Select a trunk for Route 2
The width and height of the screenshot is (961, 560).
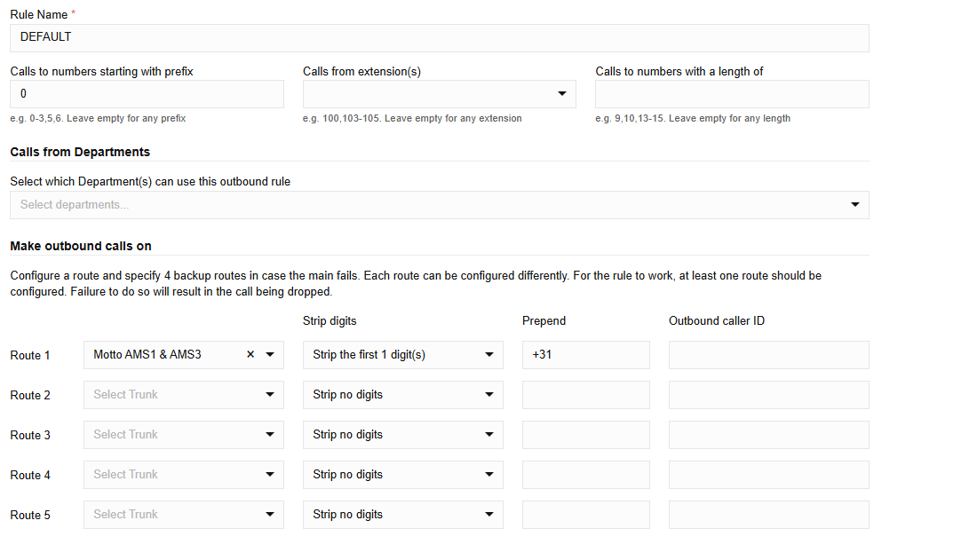point(183,395)
